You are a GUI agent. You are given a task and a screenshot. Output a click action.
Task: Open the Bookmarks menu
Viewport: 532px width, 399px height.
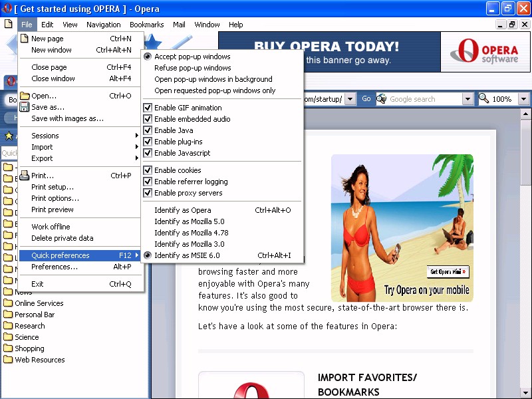tap(146, 25)
